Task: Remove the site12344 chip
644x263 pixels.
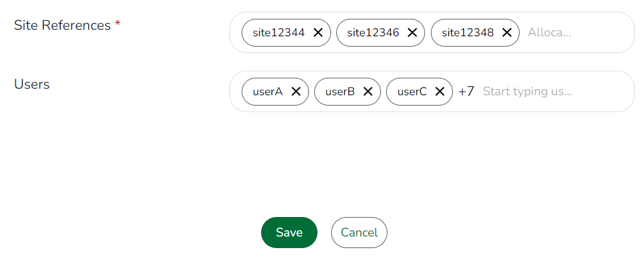Action: coord(318,32)
